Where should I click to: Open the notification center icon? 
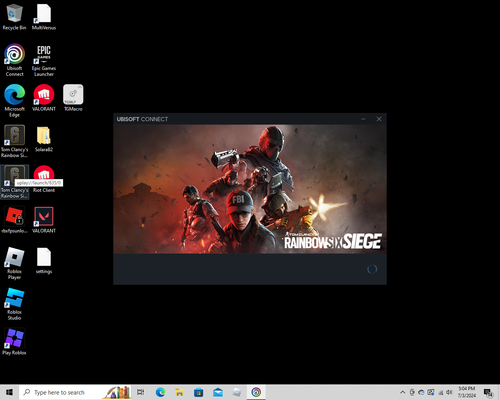(488, 393)
